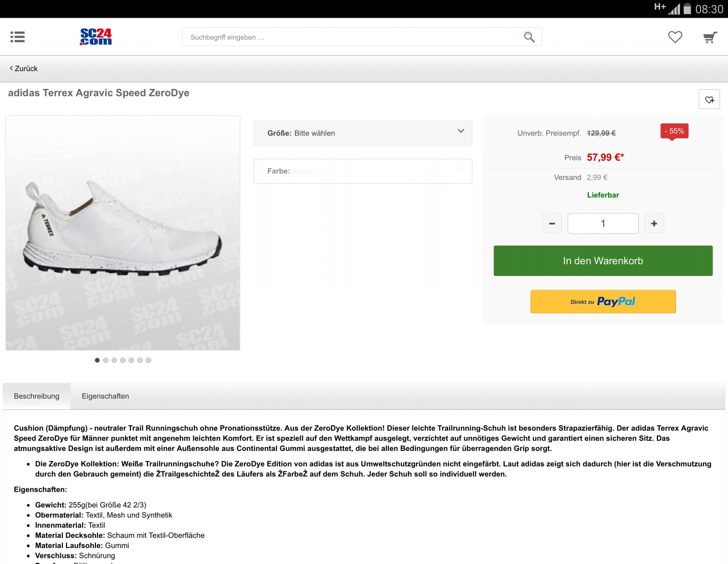Show the second product image dot
The image size is (728, 564).
click(106, 360)
